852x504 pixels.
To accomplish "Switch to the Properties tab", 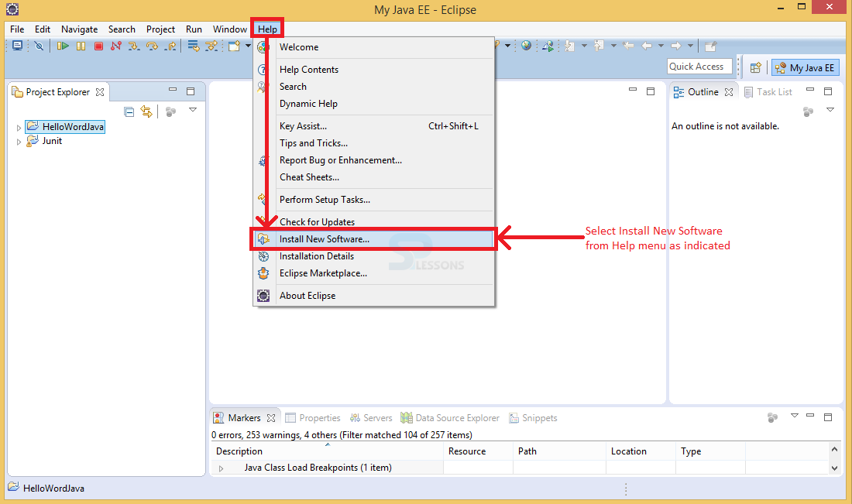I will point(313,417).
